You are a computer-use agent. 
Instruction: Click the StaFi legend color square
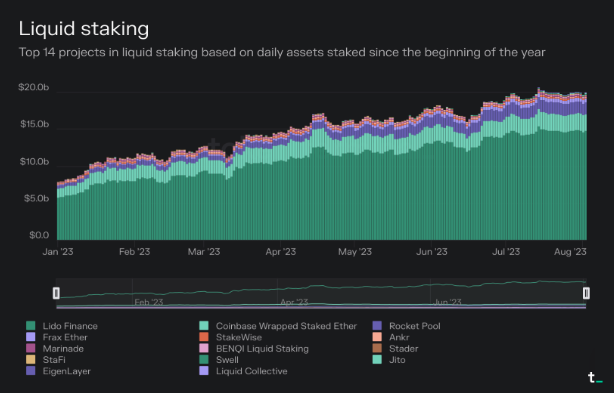(31, 360)
